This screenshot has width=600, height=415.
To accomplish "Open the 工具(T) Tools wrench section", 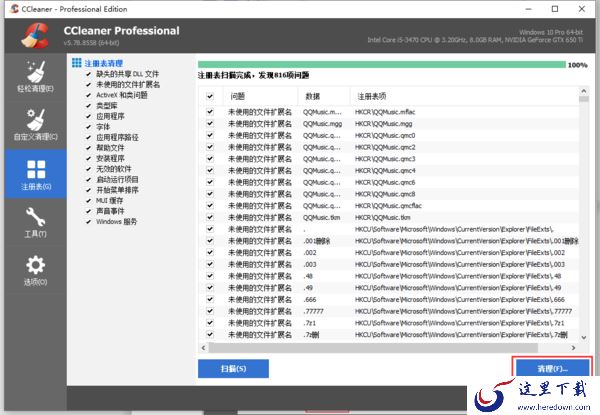I will click(x=36, y=222).
